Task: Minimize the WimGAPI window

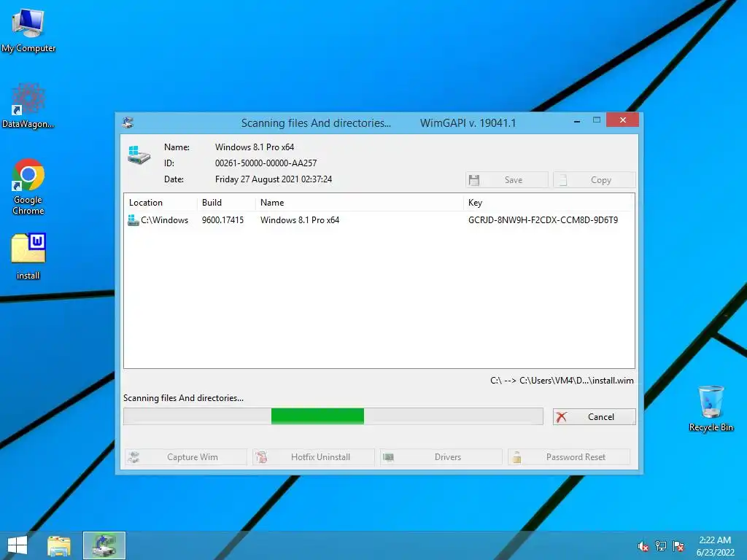Action: [x=577, y=122]
